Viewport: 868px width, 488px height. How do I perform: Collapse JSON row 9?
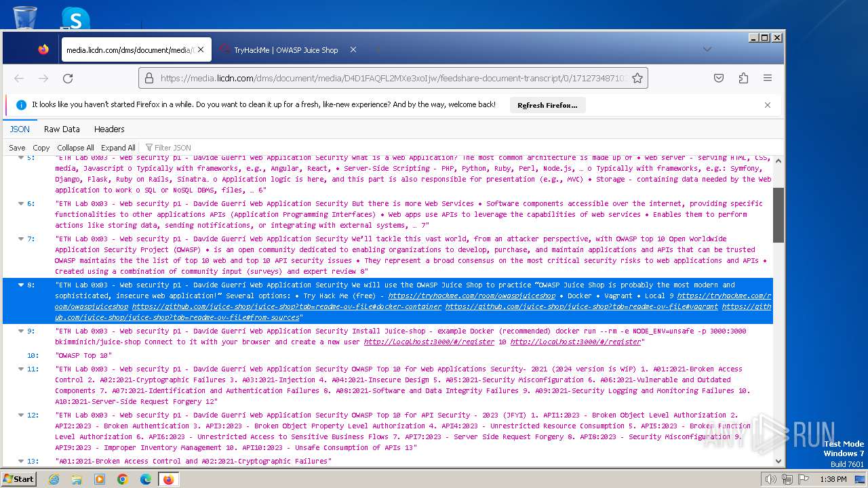[x=21, y=331]
